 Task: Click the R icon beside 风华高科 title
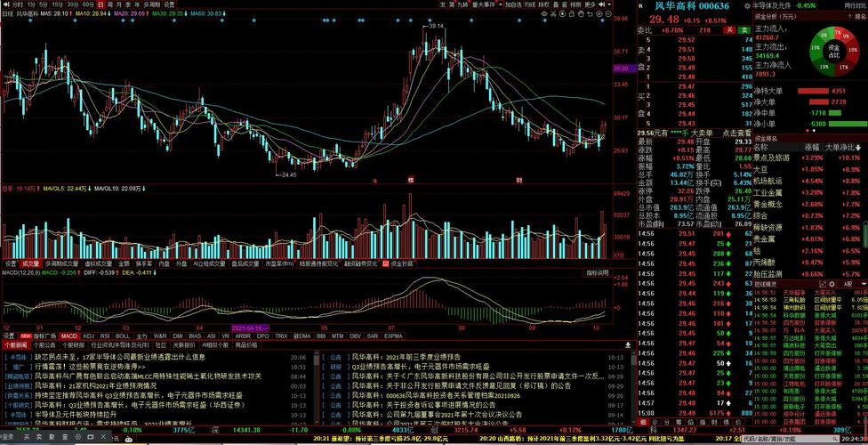pos(640,6)
